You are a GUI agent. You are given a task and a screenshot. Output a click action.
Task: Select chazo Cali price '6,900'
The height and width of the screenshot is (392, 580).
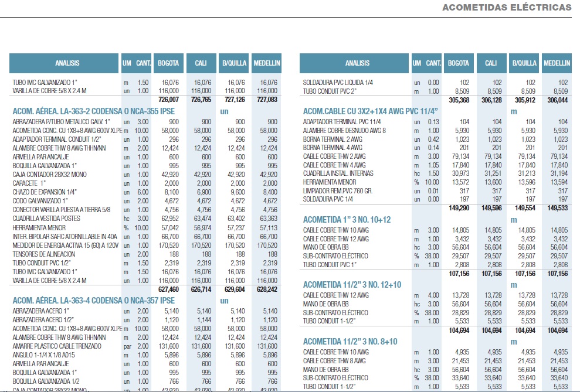click(204, 192)
